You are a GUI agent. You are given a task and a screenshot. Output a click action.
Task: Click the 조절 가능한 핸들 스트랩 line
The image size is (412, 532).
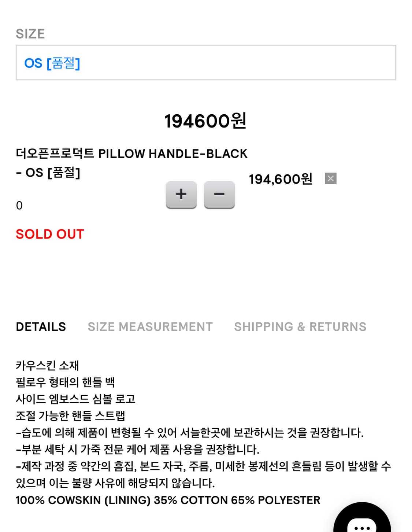(70, 416)
